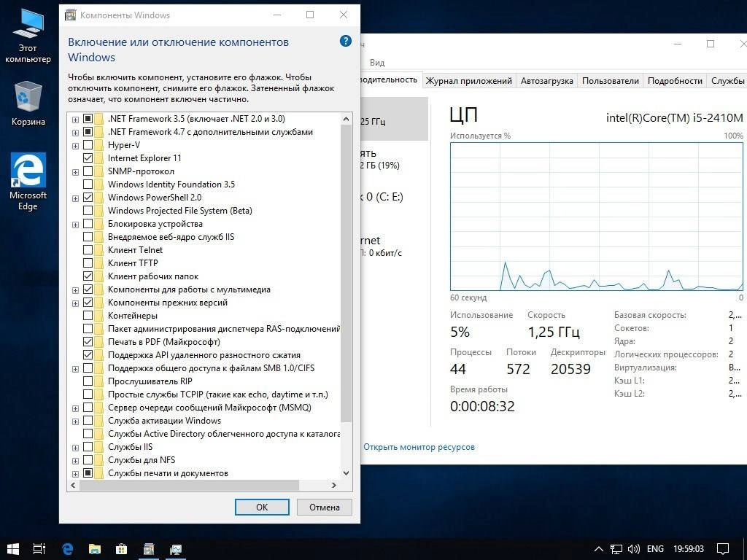Click the blue help question mark icon
Screen dimensions: 747x560
point(345,41)
